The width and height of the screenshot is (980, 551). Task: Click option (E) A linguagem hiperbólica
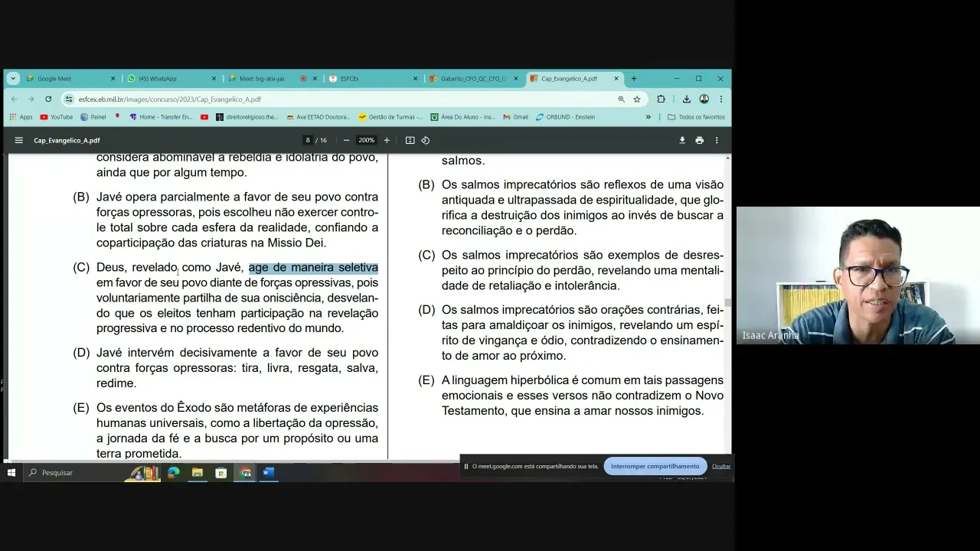(570, 396)
